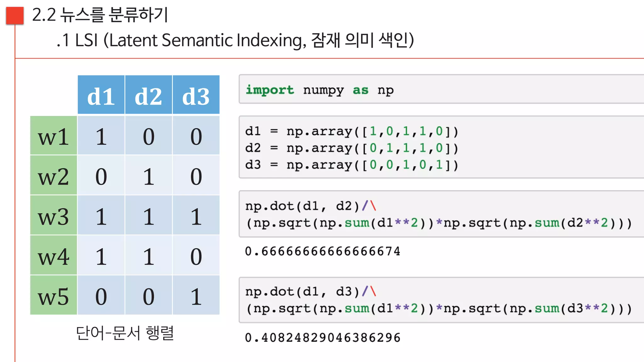The width and height of the screenshot is (644, 362).
Task: Click the w5 row header
Action: 53,295
